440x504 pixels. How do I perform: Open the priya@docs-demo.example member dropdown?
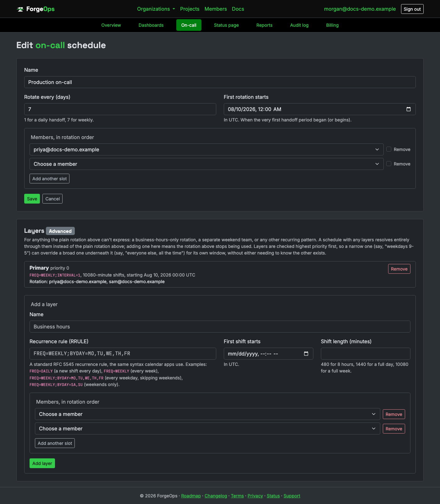coord(206,149)
